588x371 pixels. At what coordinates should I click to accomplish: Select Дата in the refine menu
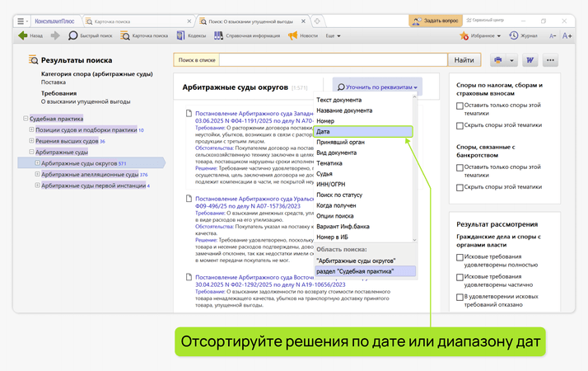tap(363, 131)
